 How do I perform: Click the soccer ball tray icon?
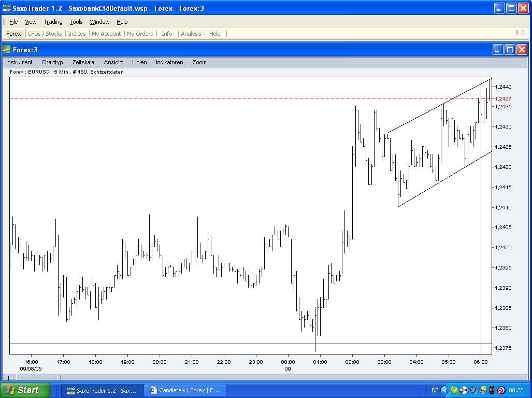coord(464,391)
